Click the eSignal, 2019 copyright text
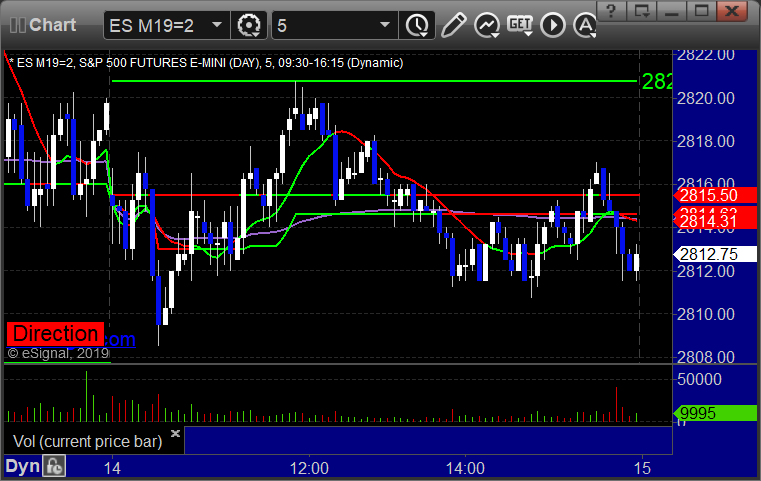Image resolution: width=761 pixels, height=481 pixels. pyautogui.click(x=58, y=353)
